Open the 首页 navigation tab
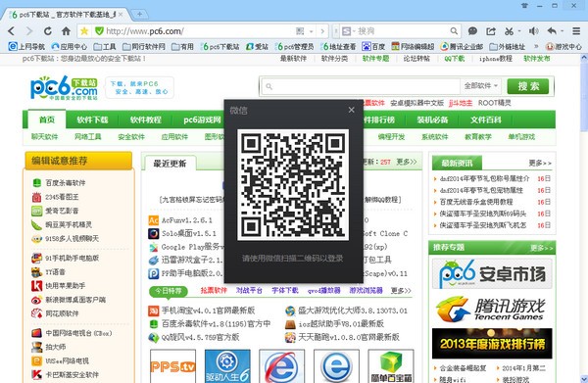Image resolution: width=588 pixels, height=383 pixels. coord(47,120)
